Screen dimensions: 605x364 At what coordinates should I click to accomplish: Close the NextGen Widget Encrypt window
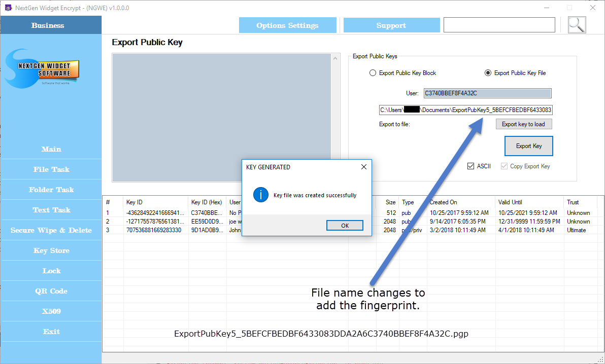pyautogui.click(x=593, y=8)
